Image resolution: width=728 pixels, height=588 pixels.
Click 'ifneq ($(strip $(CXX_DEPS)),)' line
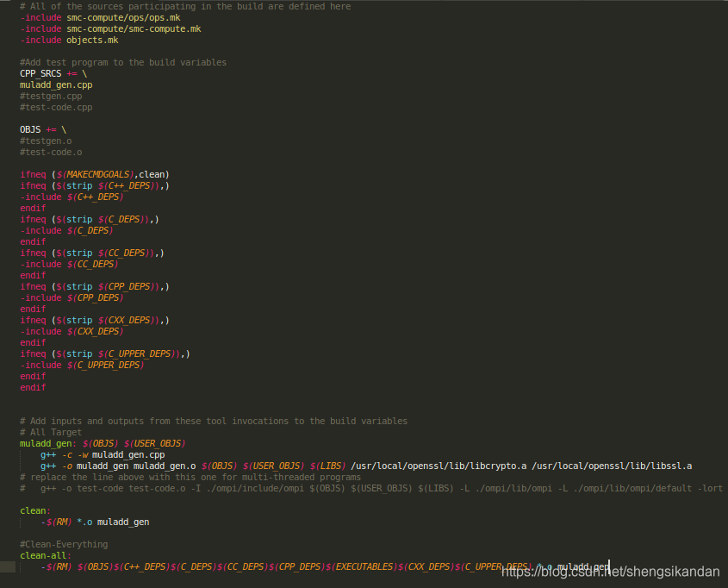[x=95, y=321]
